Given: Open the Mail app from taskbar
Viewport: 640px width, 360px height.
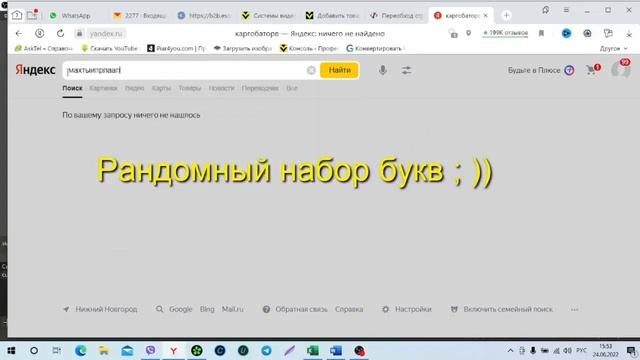Looking at the screenshot, I should 127,351.
